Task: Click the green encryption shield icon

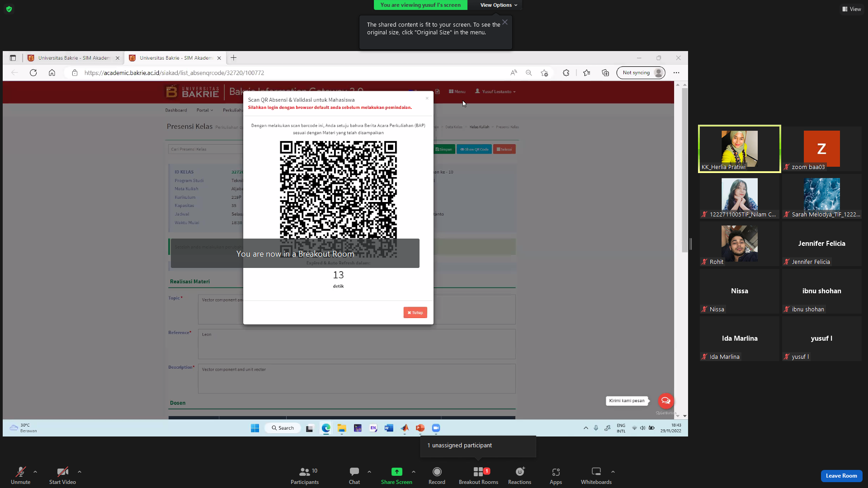Action: [9, 9]
